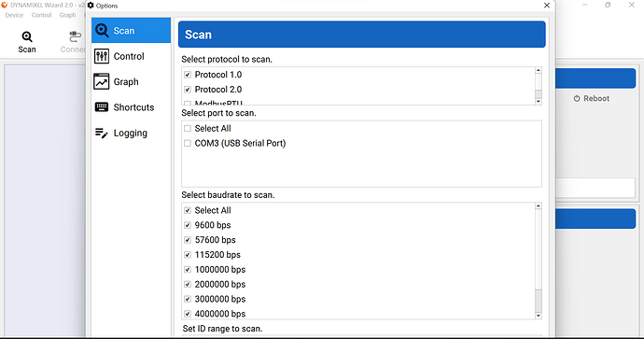Uncheck the 4000000 bps baudrate
Viewport: 644px width, 339px height.
tap(188, 314)
